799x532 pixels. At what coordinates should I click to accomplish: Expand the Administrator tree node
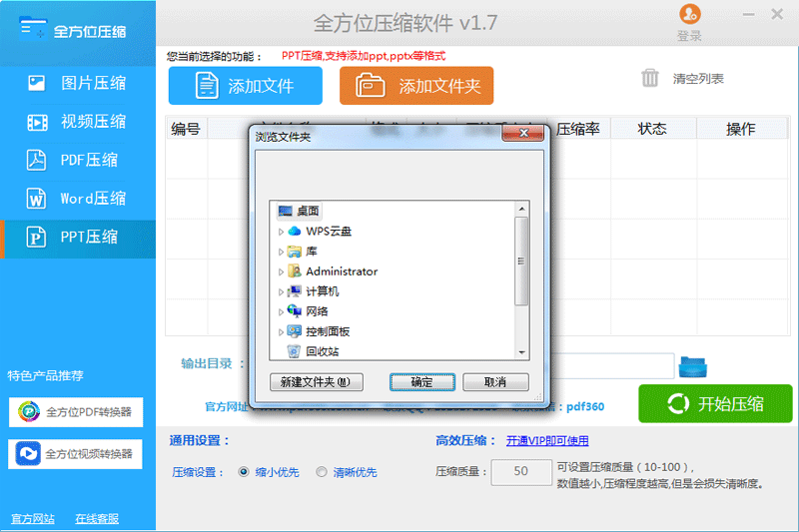tap(281, 271)
